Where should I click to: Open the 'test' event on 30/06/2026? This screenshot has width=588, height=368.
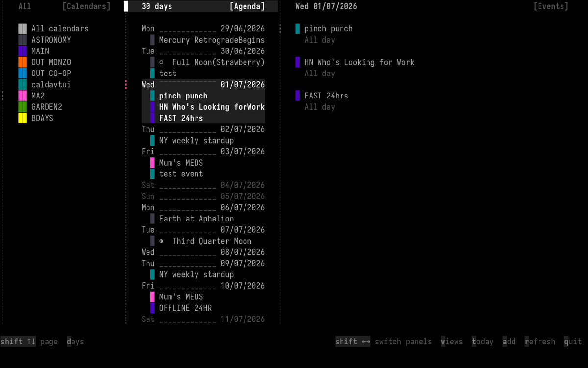click(168, 74)
